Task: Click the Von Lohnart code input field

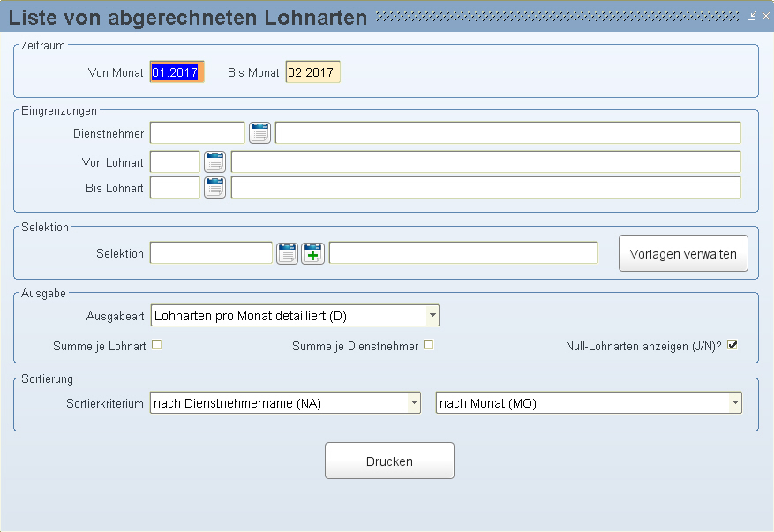Action: (x=175, y=162)
